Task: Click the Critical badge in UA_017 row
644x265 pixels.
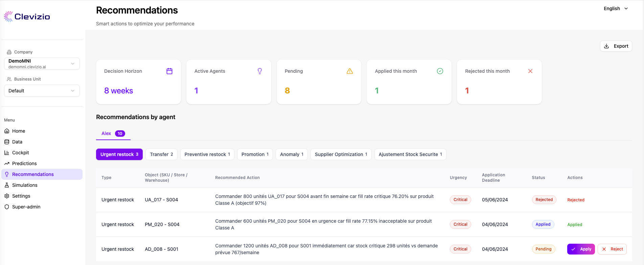Action: pyautogui.click(x=460, y=200)
